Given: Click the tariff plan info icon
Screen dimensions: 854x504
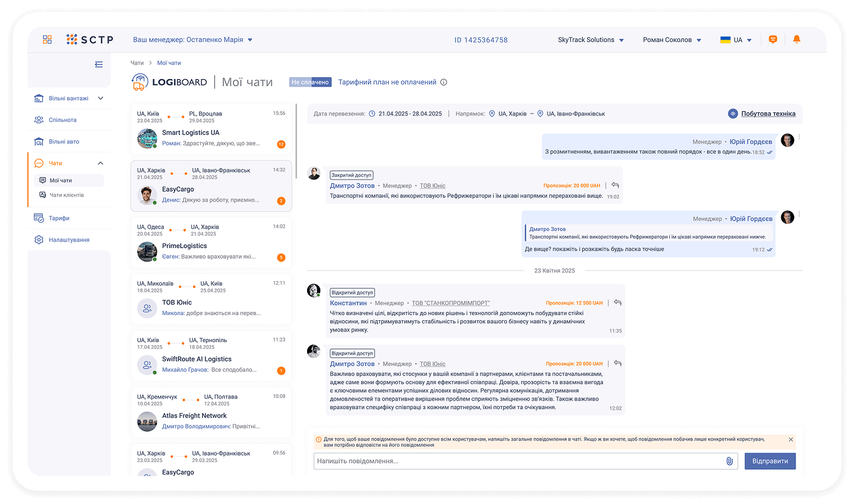Looking at the screenshot, I should 444,82.
